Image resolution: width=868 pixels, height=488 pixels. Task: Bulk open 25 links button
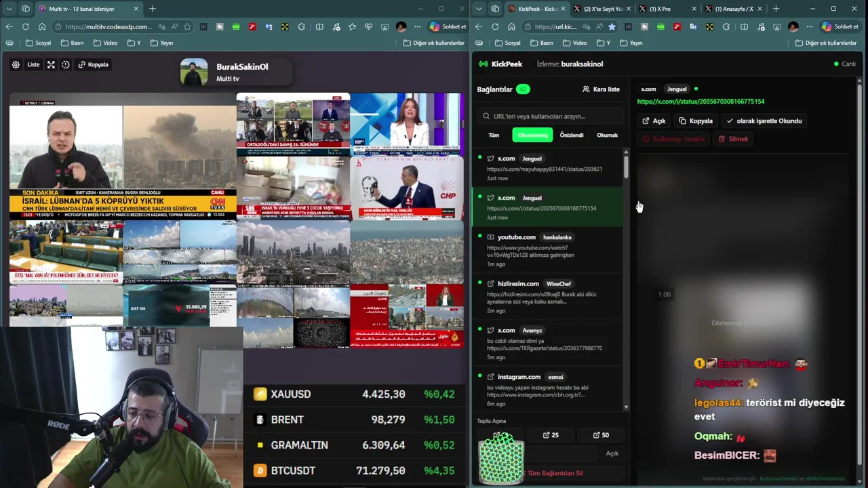551,435
